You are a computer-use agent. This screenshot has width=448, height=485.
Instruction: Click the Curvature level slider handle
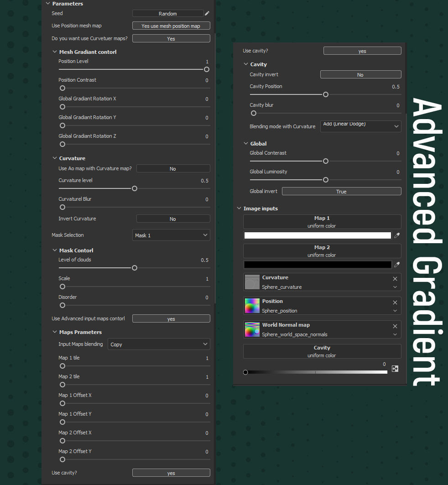coord(135,188)
